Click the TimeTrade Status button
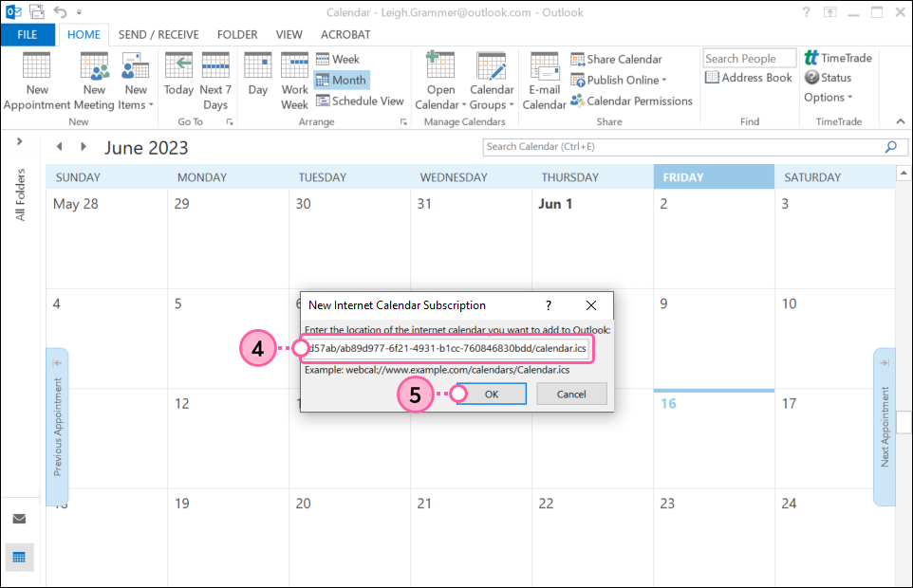The width and height of the screenshot is (913, 588). [x=828, y=78]
